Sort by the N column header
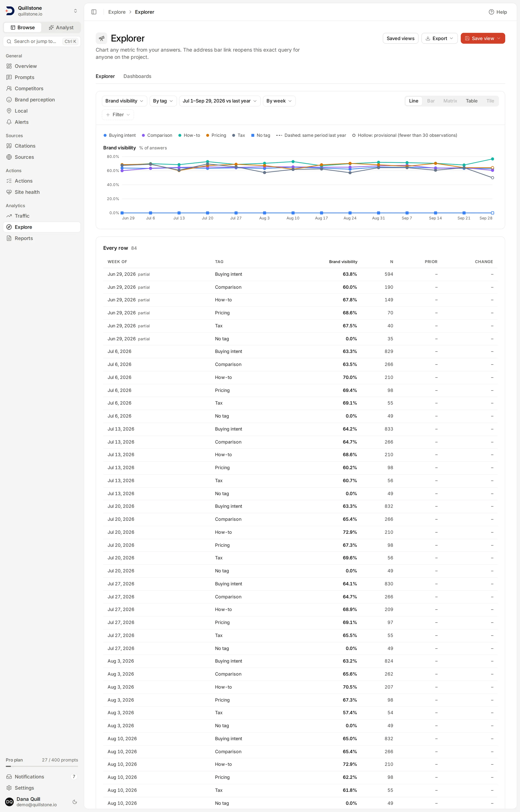The height and width of the screenshot is (812, 520). (391, 262)
